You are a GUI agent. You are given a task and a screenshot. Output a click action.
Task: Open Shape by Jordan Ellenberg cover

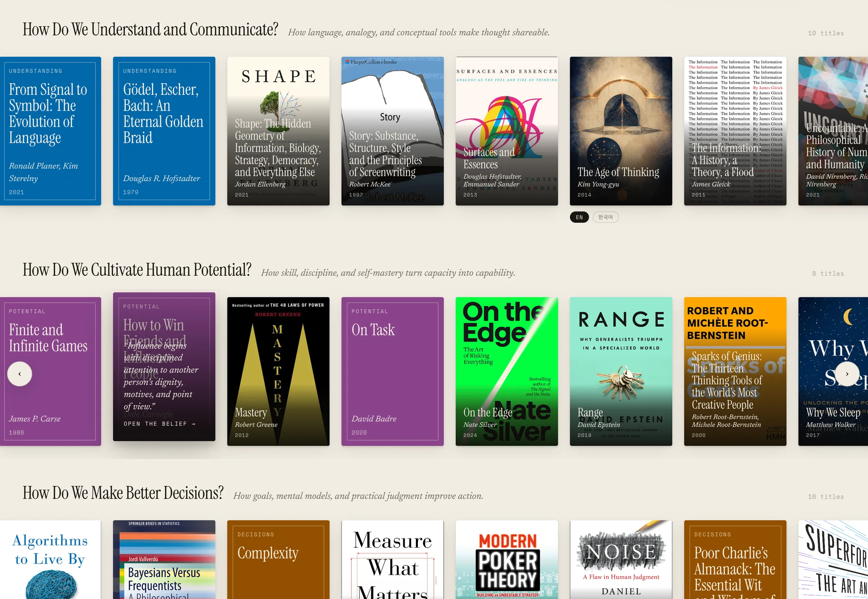[278, 131]
